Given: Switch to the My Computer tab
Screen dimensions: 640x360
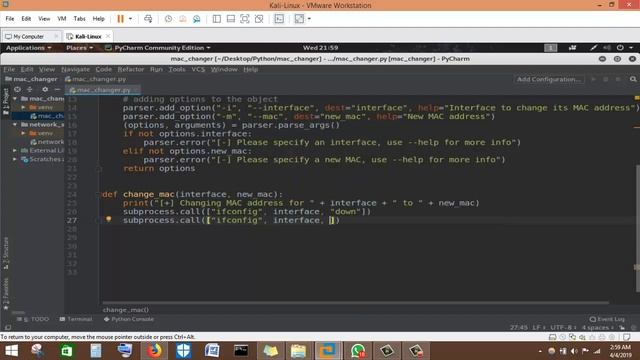Looking at the screenshot, I should (x=28, y=36).
